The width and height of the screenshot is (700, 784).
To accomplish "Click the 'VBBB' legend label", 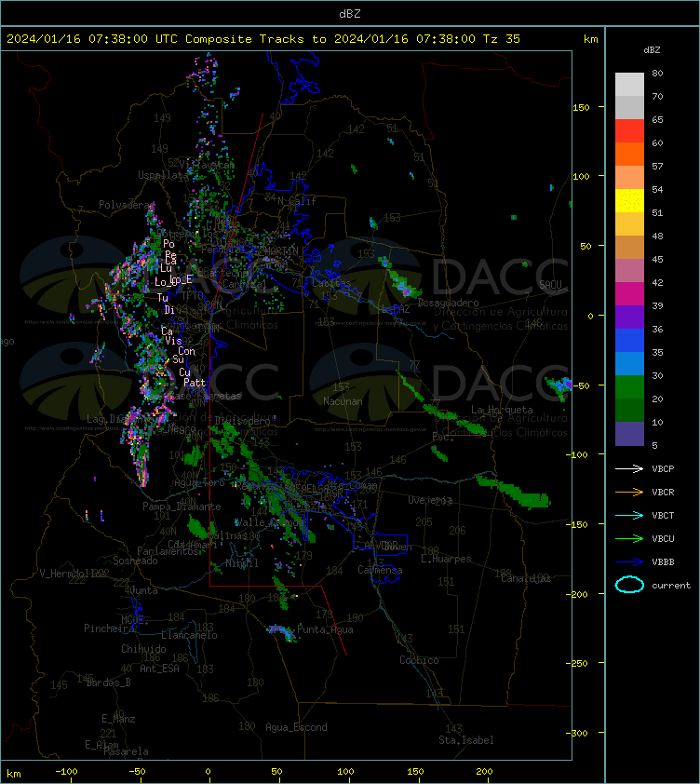I will (x=663, y=562).
